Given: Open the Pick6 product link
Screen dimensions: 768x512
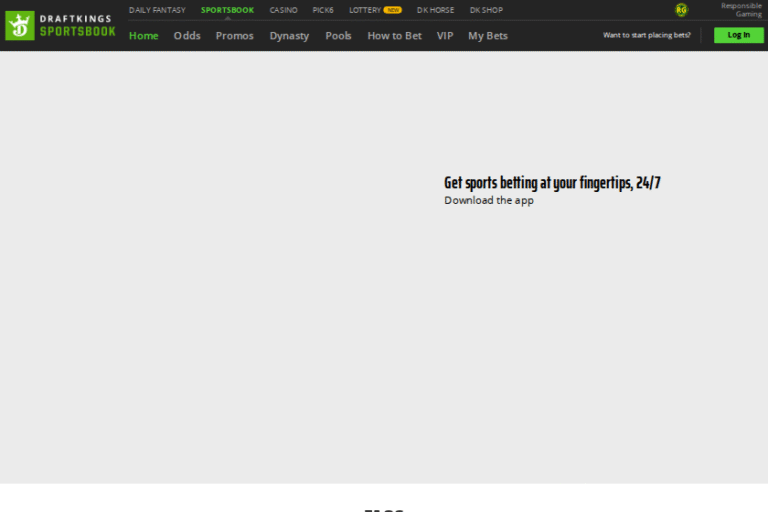Looking at the screenshot, I should pos(323,10).
